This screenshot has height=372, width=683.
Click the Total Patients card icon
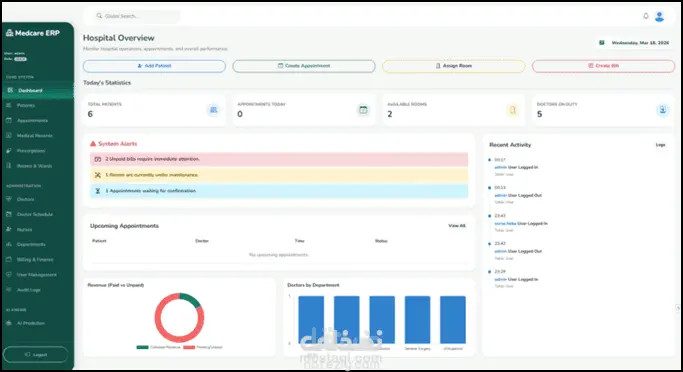[x=213, y=110]
